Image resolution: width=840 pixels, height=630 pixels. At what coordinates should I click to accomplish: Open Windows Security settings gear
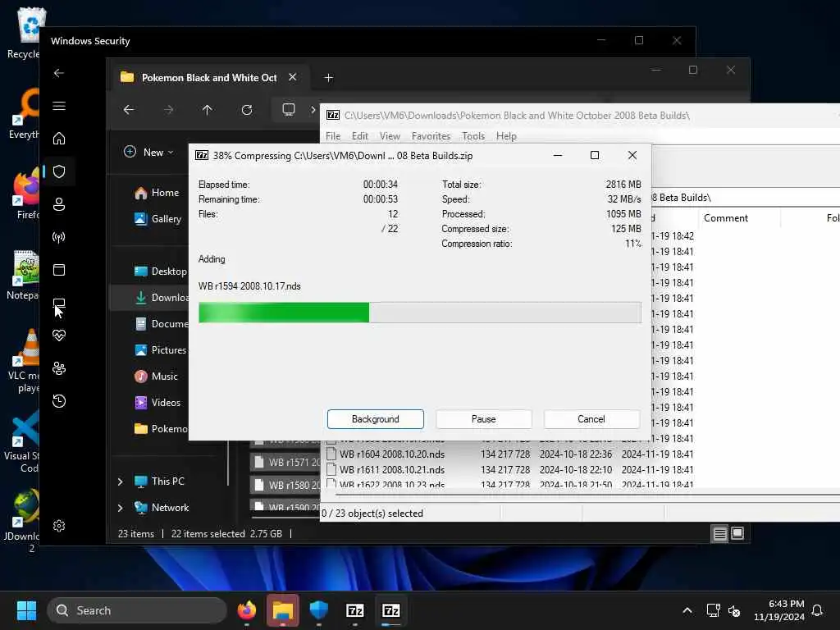(x=59, y=526)
